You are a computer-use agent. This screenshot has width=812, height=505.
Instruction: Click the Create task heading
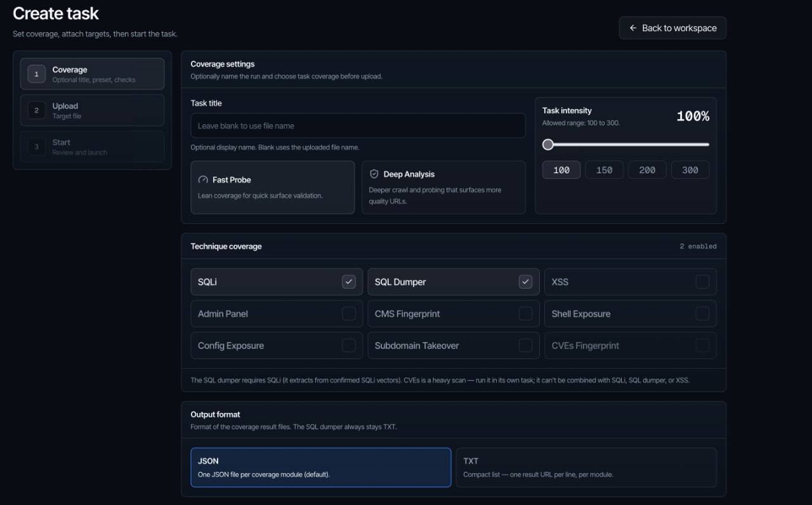(56, 13)
